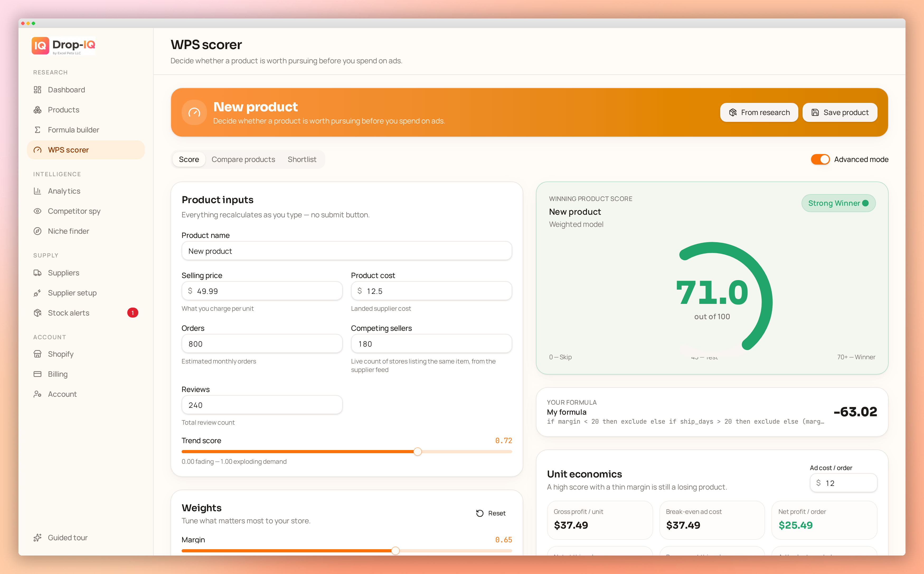Click the Product name input field
Image resolution: width=924 pixels, height=574 pixels.
(x=346, y=251)
